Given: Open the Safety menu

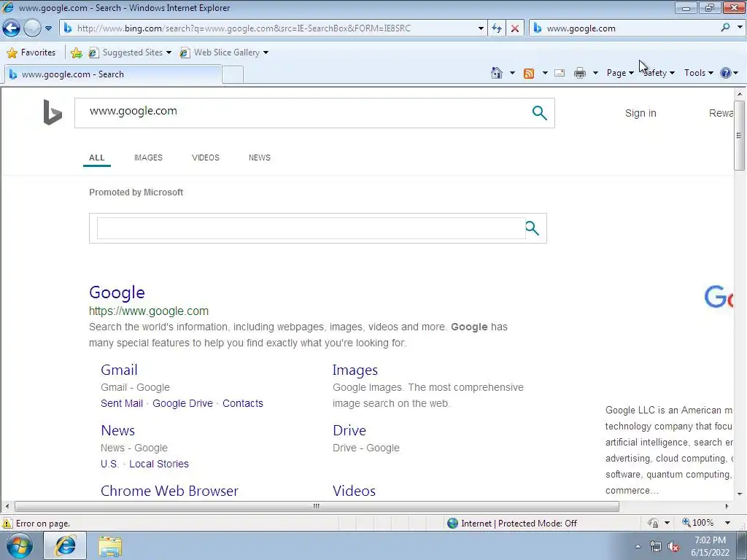Looking at the screenshot, I should (659, 73).
